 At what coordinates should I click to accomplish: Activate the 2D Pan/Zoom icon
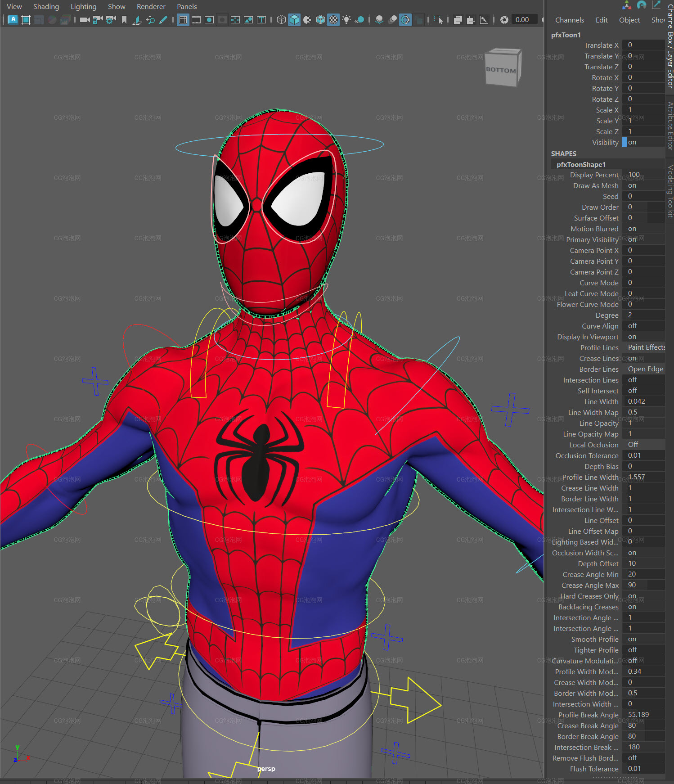150,20
